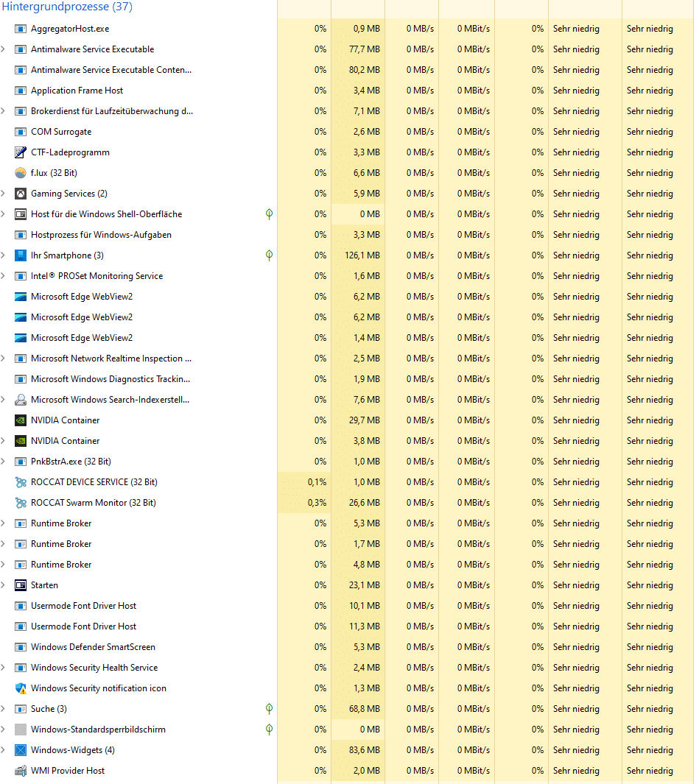Click the 0,1% CPU value
Viewport: 699px width, 784px height.
(x=317, y=482)
